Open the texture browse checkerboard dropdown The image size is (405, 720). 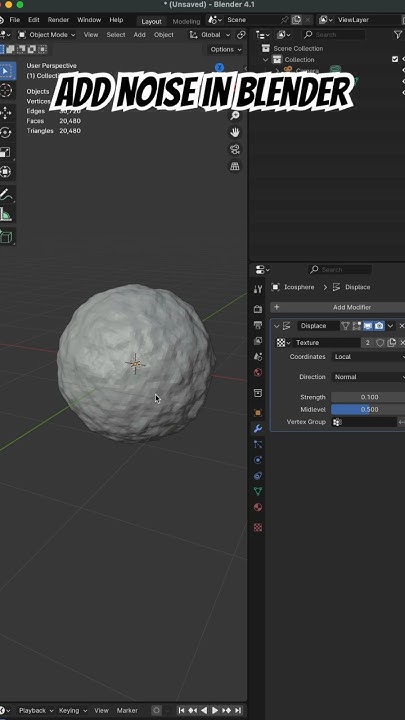[x=283, y=343]
